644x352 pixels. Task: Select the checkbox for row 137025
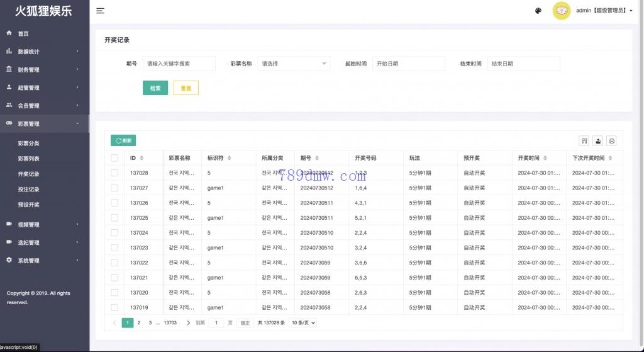[114, 218]
